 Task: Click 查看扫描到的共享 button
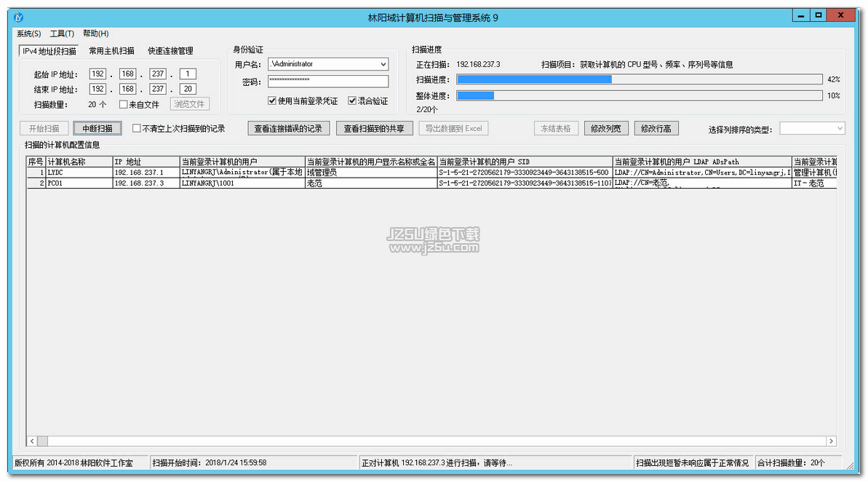[374, 129]
